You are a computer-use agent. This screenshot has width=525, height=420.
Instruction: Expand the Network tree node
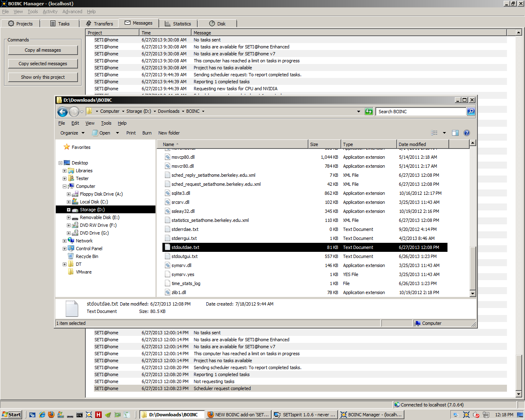click(x=64, y=241)
